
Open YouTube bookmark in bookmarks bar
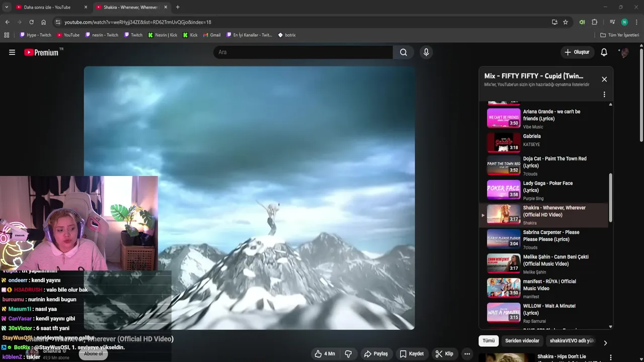coord(68,35)
